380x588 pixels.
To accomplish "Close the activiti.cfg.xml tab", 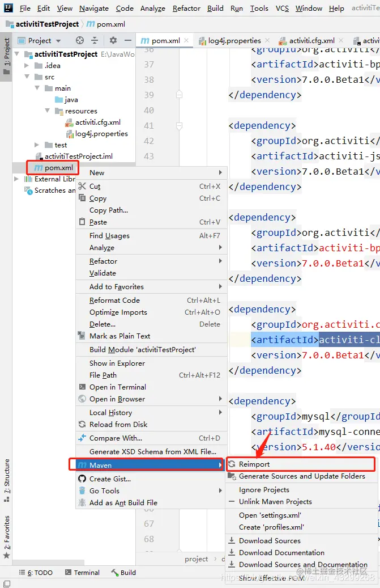I will point(341,40).
